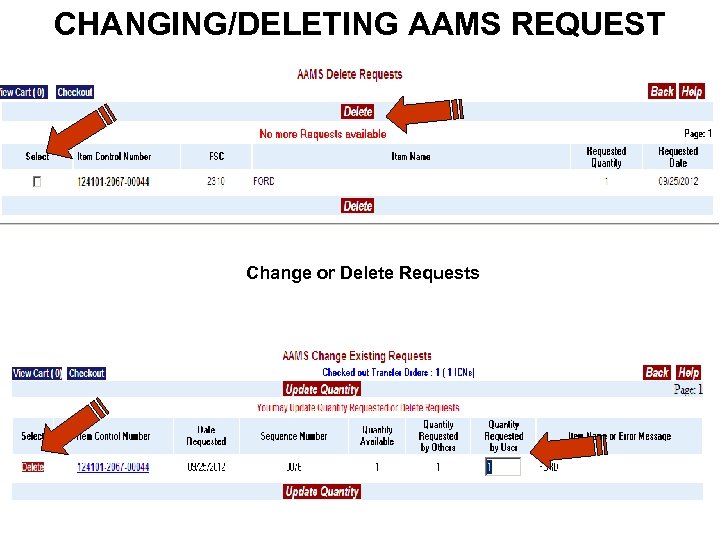Click the FSC column header
720x540 pixels.
[x=216, y=156]
